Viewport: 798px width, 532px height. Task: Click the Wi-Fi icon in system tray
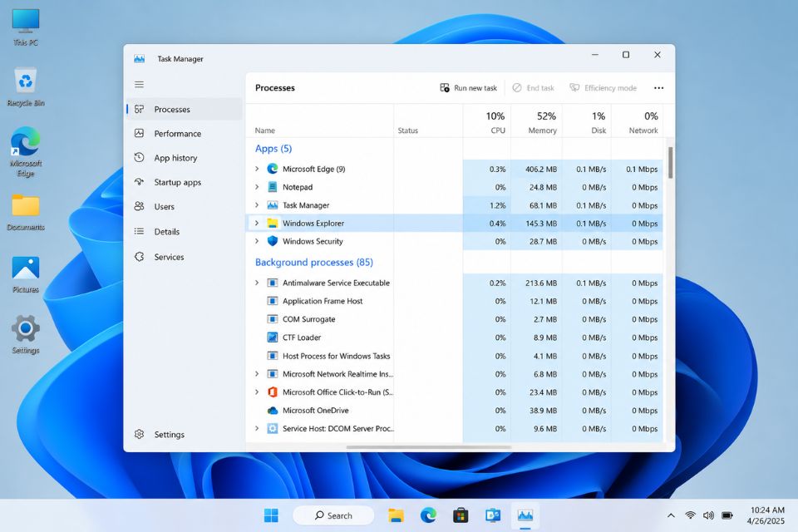pos(690,515)
